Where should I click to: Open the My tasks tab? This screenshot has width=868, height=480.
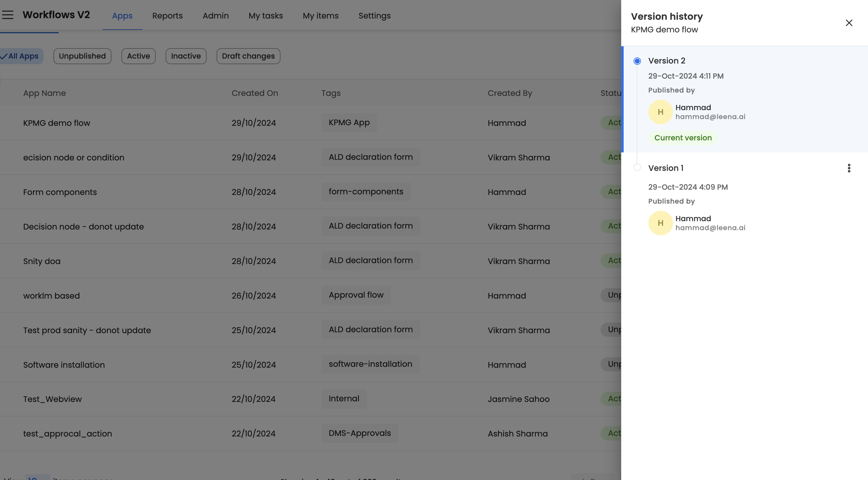tap(266, 16)
